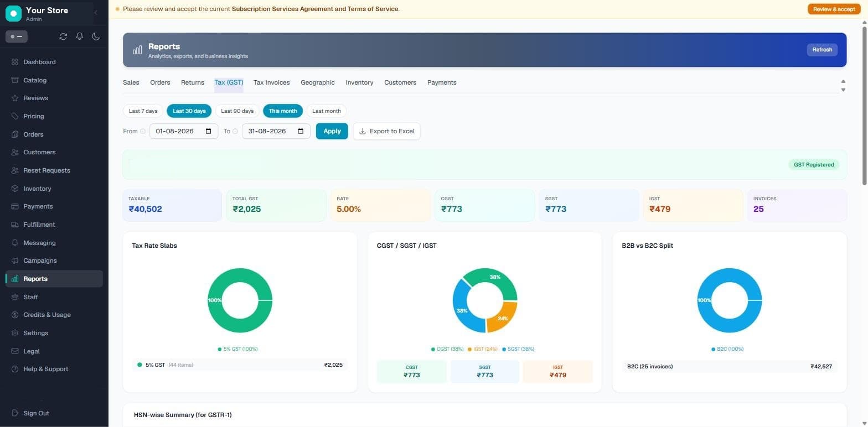Toggle the status pill switch under store name
The width and height of the screenshot is (868, 427).
tap(17, 37)
